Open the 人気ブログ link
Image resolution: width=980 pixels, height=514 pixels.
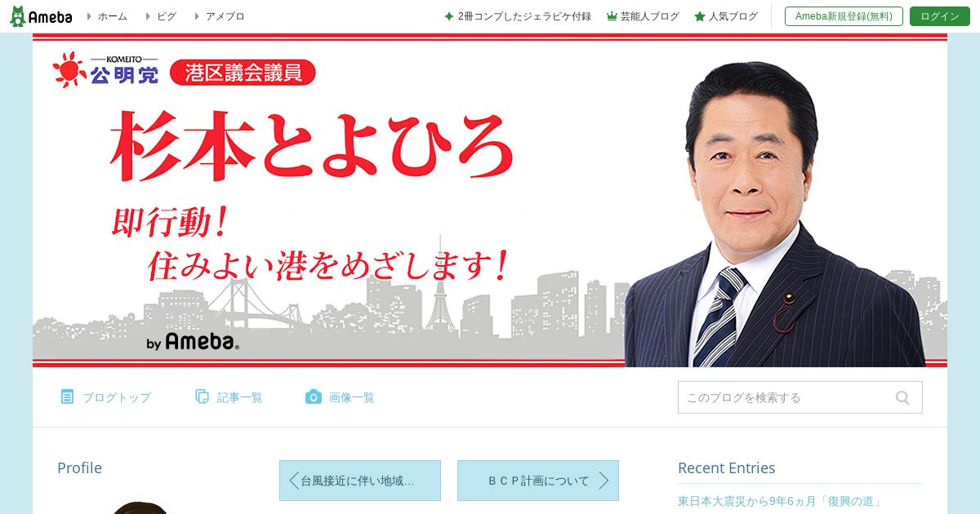pos(733,16)
